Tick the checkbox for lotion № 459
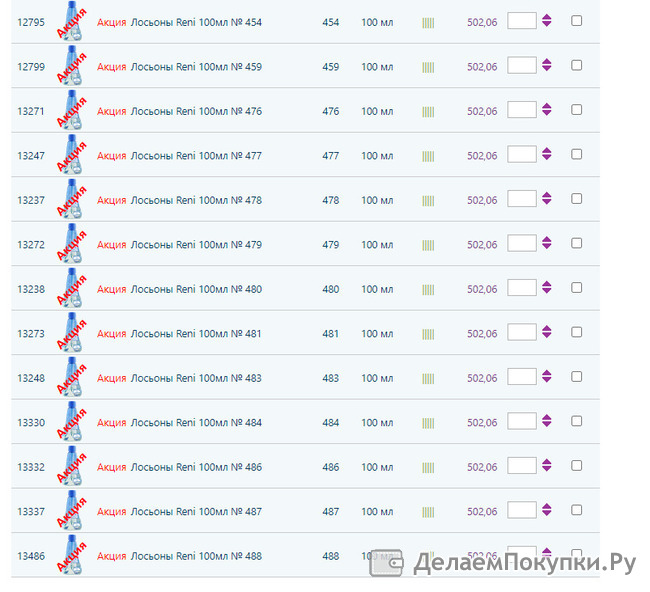Screen dimensions: 650x592 click(576, 65)
